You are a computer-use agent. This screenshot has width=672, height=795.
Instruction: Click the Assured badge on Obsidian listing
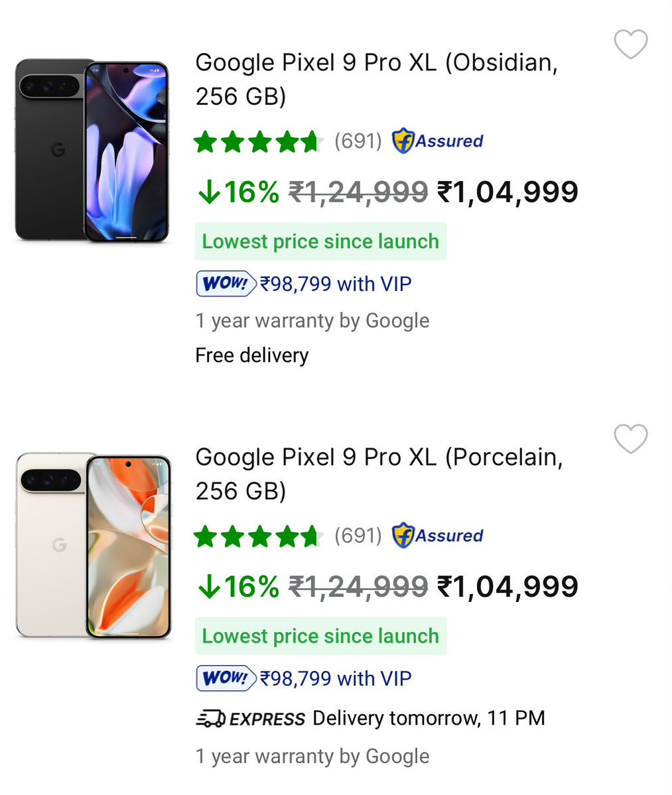point(437,141)
